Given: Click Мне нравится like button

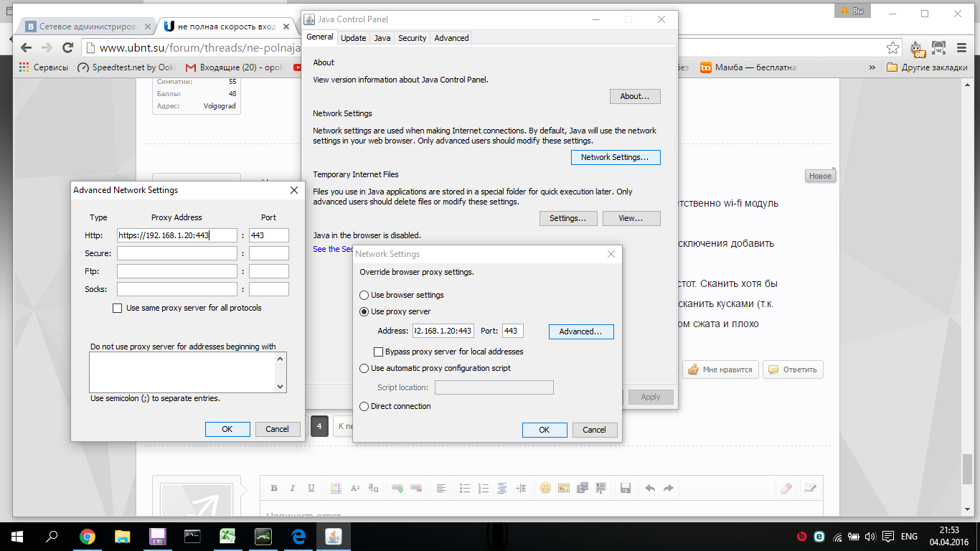Looking at the screenshot, I should (x=720, y=369).
